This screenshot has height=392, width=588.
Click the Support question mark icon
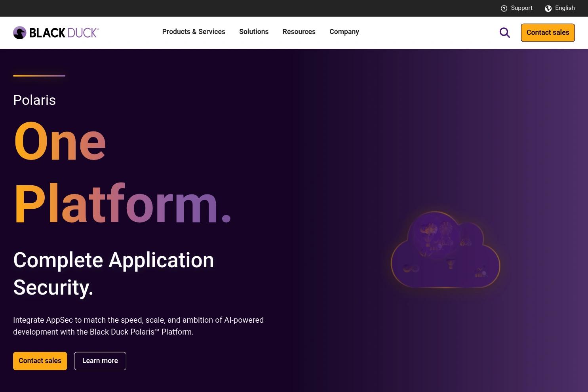tap(504, 8)
